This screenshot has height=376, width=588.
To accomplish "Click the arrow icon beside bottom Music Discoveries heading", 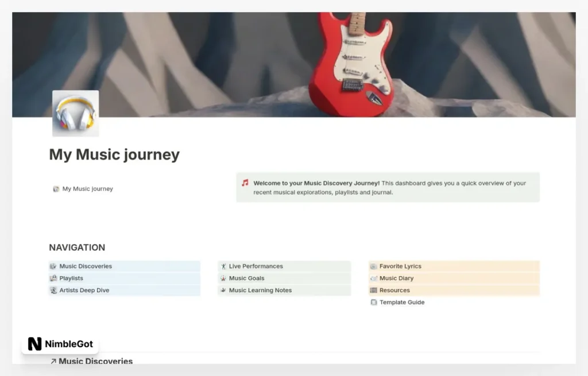I will pos(52,361).
